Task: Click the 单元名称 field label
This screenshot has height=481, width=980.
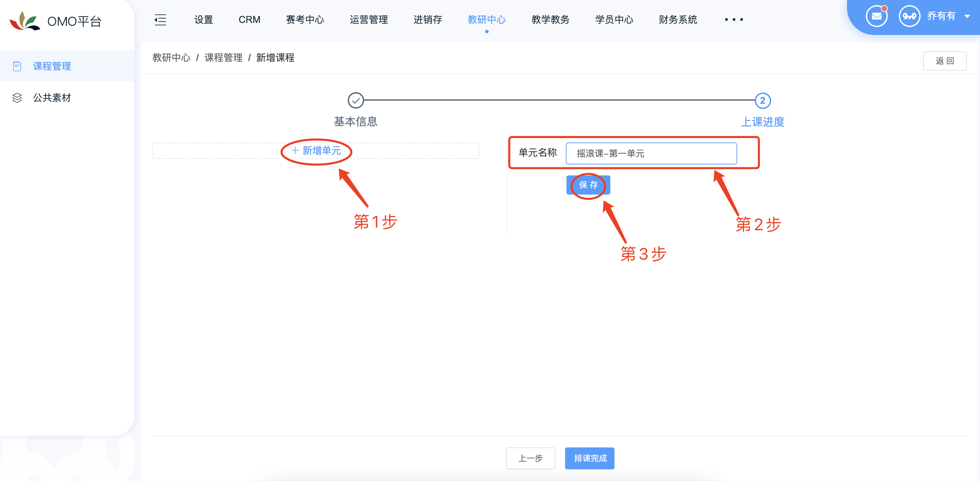Action: (x=538, y=152)
